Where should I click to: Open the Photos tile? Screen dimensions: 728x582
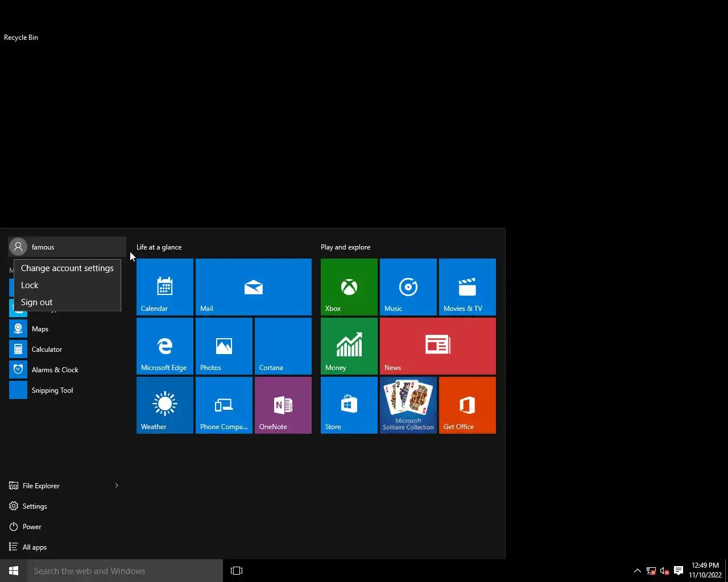point(224,346)
